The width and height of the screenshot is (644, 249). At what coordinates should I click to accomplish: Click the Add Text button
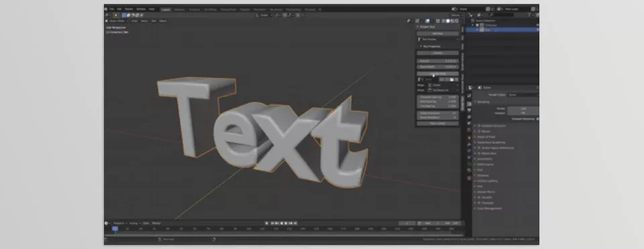click(x=438, y=34)
